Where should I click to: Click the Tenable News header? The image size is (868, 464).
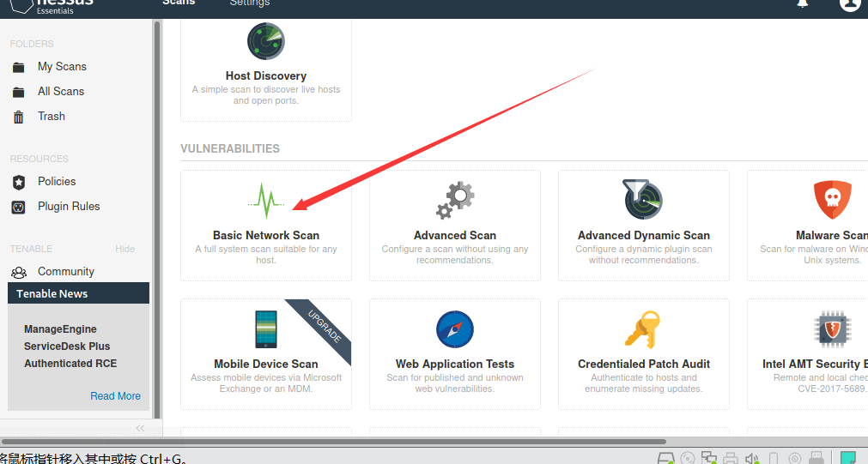click(79, 293)
